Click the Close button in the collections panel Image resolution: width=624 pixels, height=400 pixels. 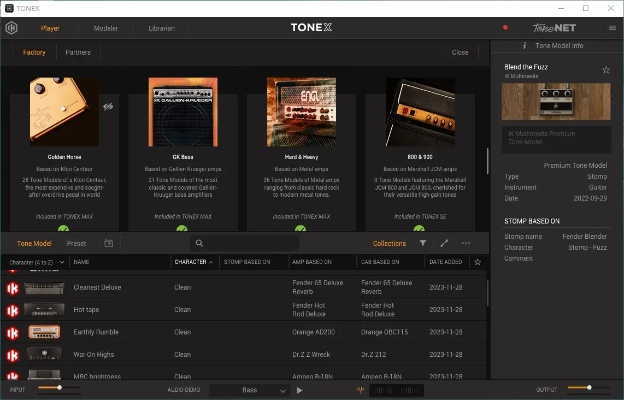(459, 52)
